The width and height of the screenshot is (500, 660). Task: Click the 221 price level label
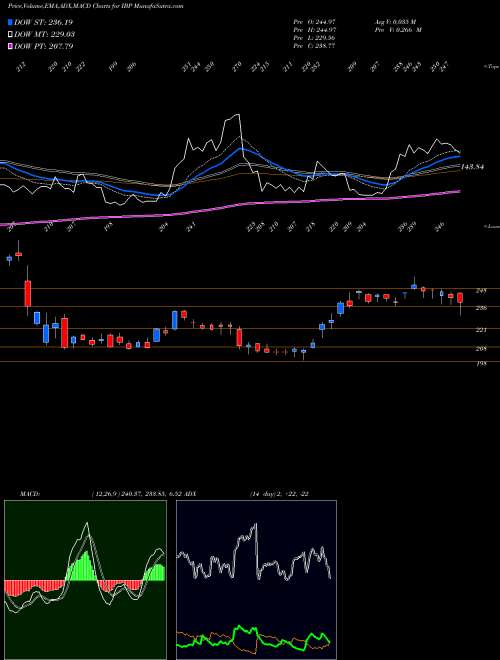[481, 330]
